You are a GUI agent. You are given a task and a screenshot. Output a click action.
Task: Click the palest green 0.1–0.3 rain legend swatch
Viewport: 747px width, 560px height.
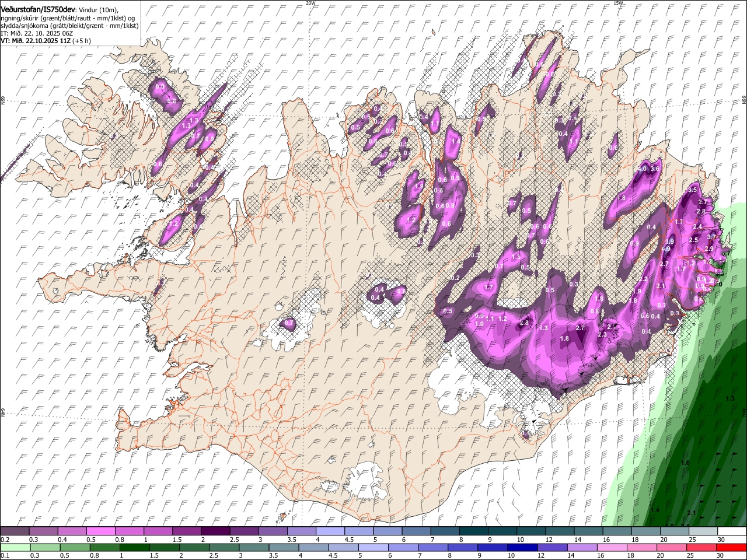(x=15, y=547)
